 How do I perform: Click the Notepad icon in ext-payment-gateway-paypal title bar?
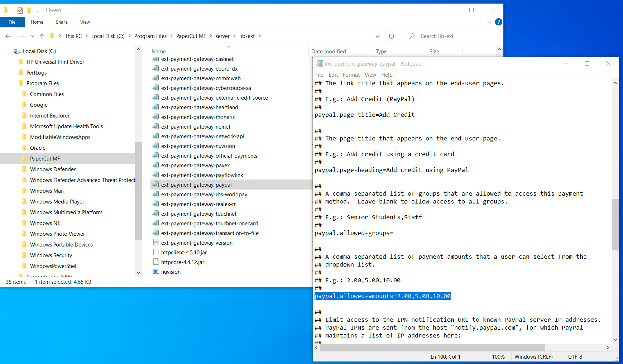tap(320, 64)
